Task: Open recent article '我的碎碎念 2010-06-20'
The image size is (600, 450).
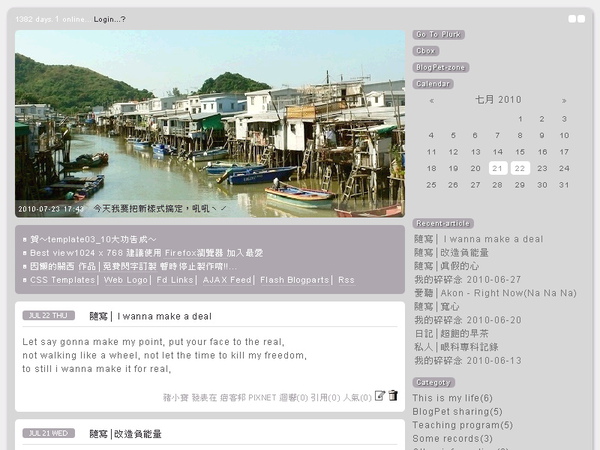Action: 468,320
